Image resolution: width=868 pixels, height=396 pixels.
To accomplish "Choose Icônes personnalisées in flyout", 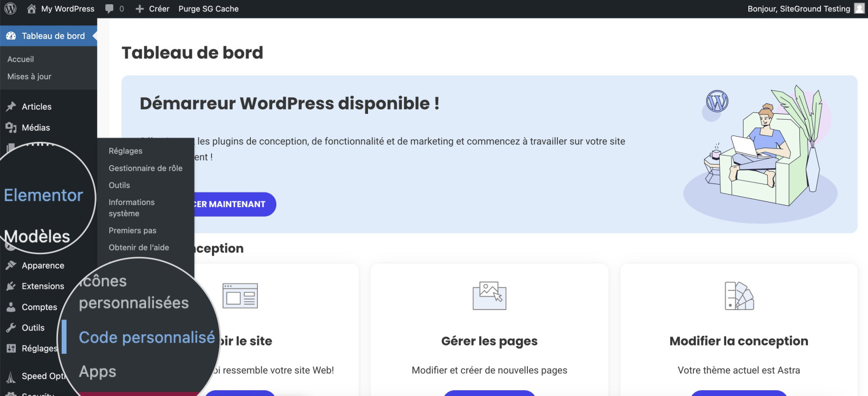I will coord(134,292).
